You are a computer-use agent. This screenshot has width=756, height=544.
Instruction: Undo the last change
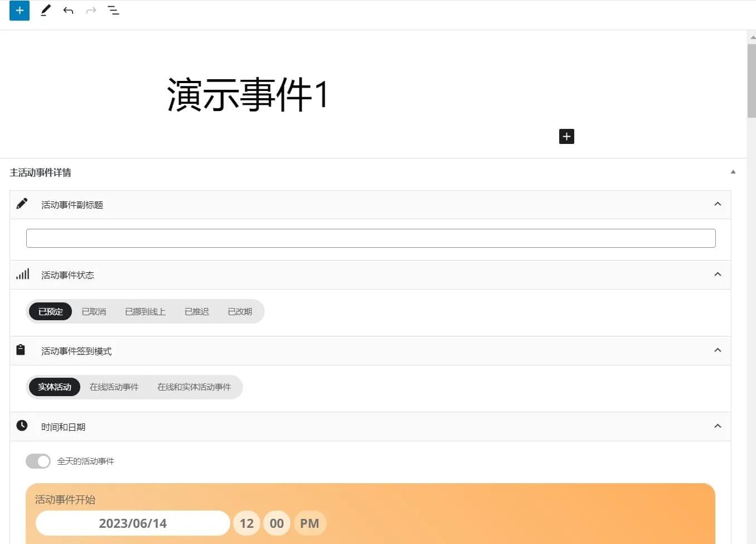(x=68, y=10)
